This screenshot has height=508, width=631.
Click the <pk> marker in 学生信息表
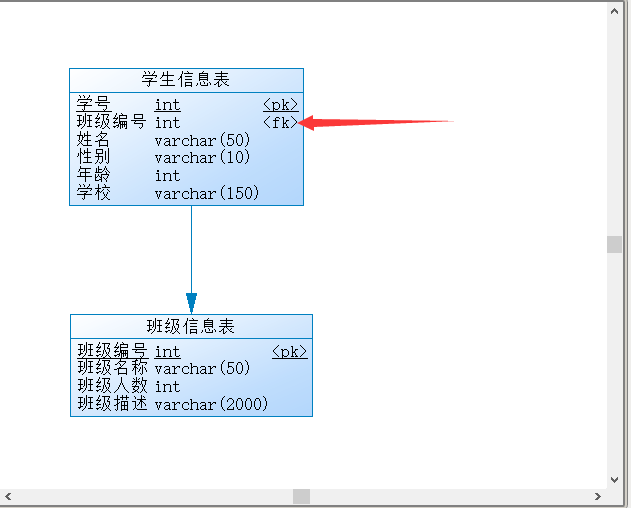pyautogui.click(x=281, y=105)
